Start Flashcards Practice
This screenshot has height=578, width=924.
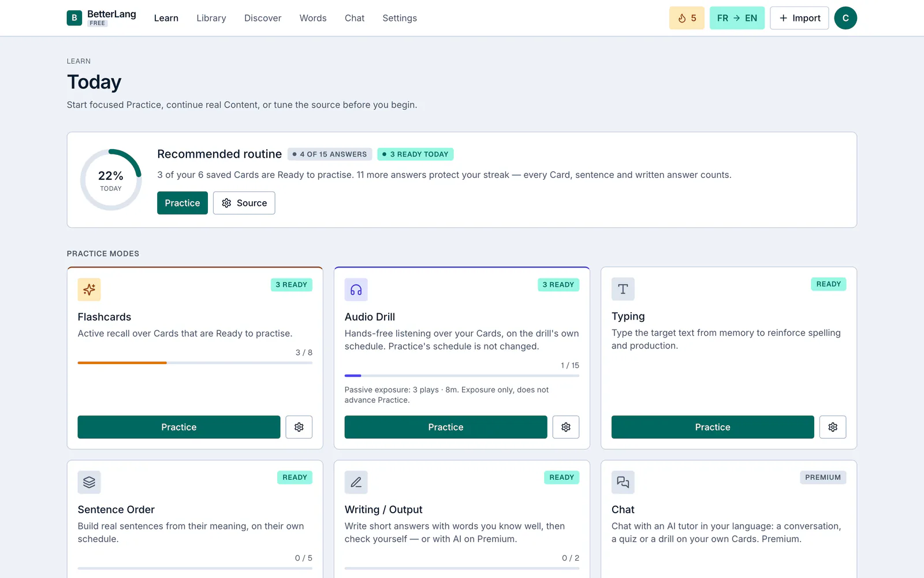point(179,427)
